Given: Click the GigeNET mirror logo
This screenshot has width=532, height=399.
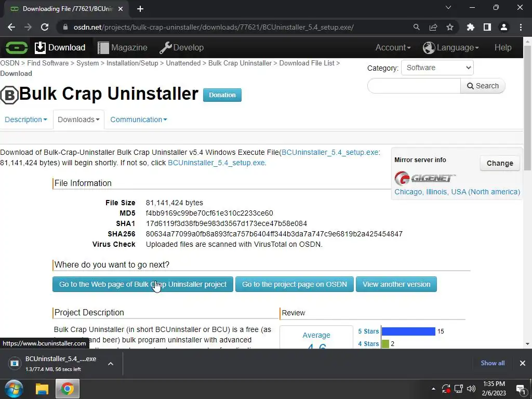Looking at the screenshot, I should tap(425, 178).
